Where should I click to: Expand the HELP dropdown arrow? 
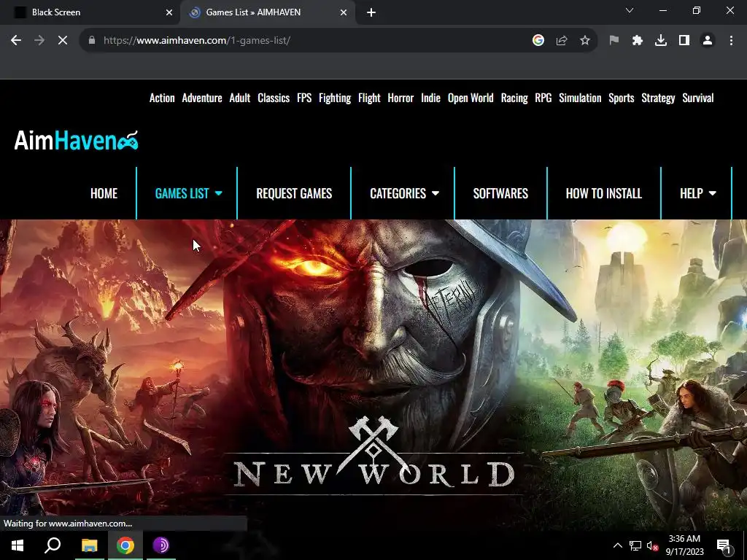click(713, 193)
